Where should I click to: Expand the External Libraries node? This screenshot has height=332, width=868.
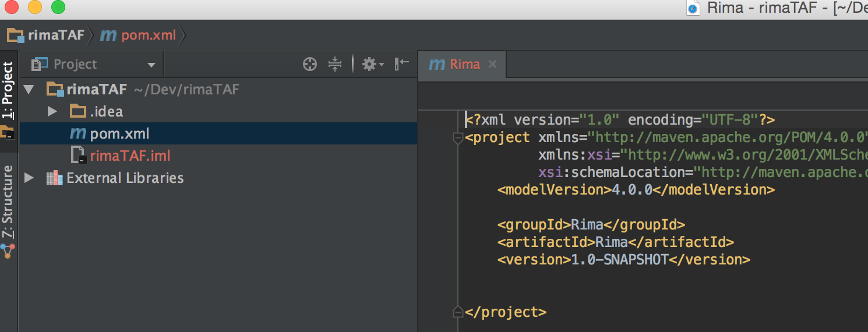point(29,178)
